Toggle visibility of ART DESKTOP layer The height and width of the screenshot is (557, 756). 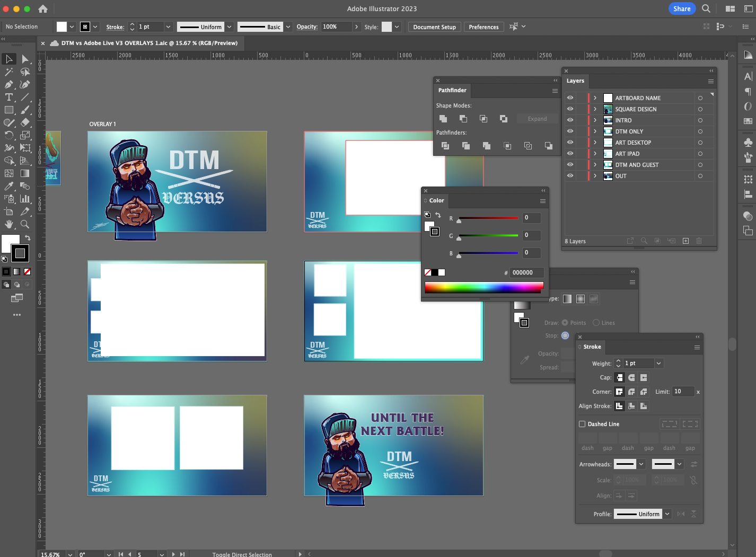click(x=570, y=143)
